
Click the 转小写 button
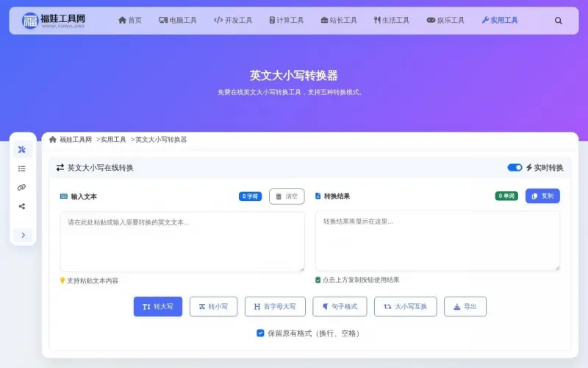pos(213,306)
